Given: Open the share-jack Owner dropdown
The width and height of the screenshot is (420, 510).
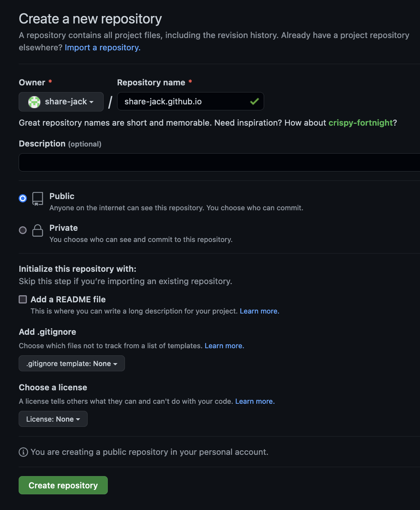Looking at the screenshot, I should click(61, 102).
